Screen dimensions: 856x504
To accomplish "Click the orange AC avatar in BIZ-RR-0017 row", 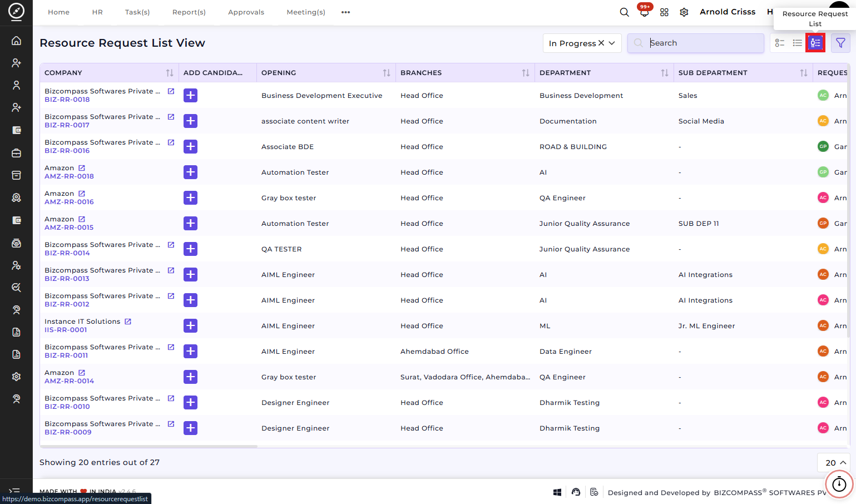I will pos(823,121).
